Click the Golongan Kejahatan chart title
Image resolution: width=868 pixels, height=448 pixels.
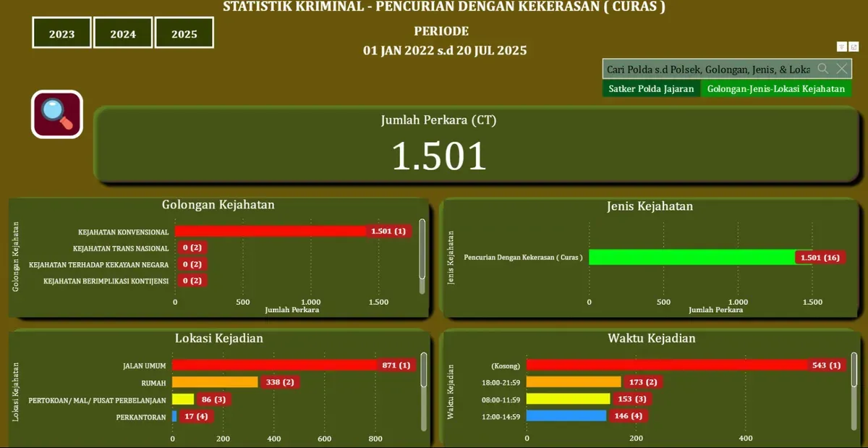(x=218, y=205)
